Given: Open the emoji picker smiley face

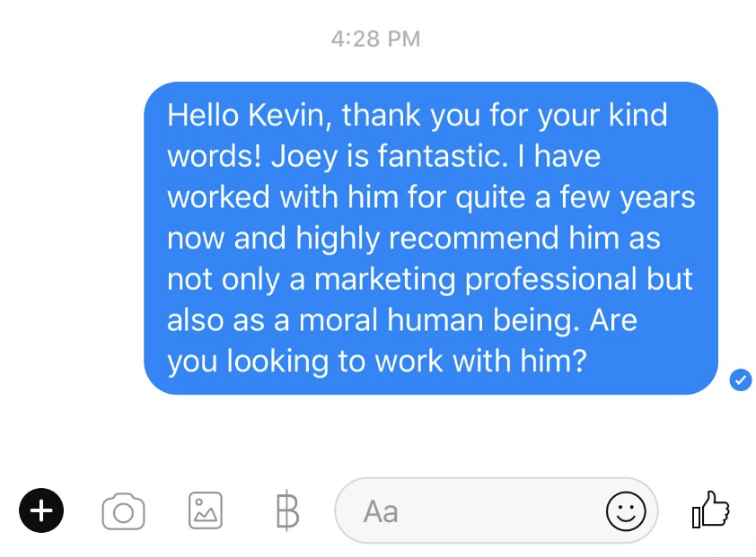Looking at the screenshot, I should click(x=626, y=510).
